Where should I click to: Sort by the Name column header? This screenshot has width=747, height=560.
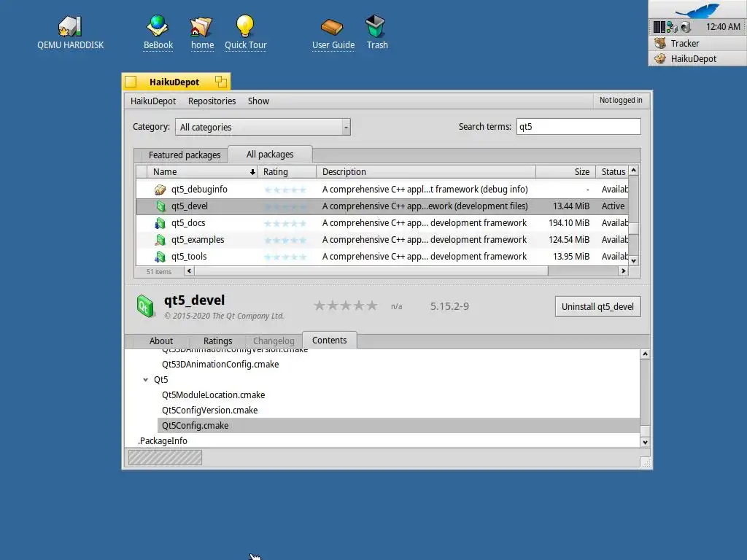pyautogui.click(x=201, y=172)
